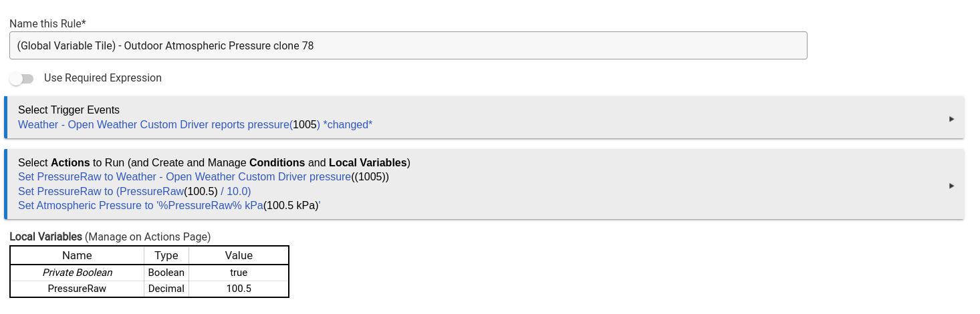Click the Local Variables heading text

click(x=45, y=237)
